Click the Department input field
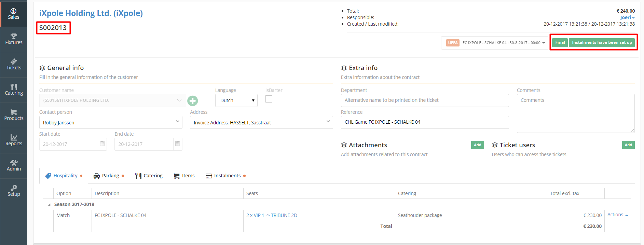644x245 pixels. coord(425,100)
